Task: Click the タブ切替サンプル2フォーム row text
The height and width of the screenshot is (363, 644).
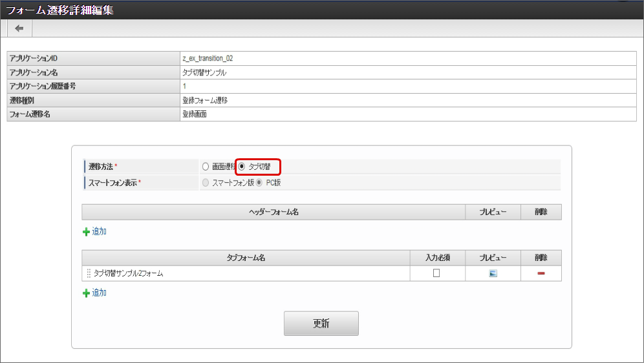Action: (129, 273)
